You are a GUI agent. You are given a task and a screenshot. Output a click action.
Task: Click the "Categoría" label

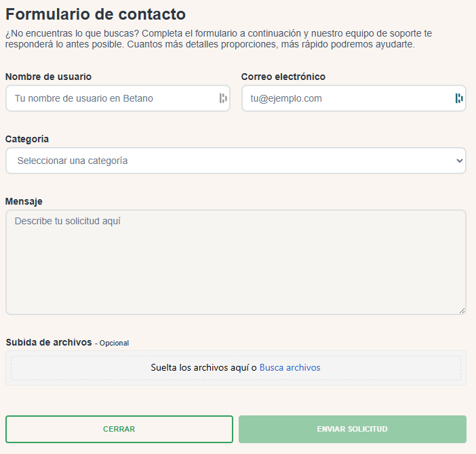point(27,139)
